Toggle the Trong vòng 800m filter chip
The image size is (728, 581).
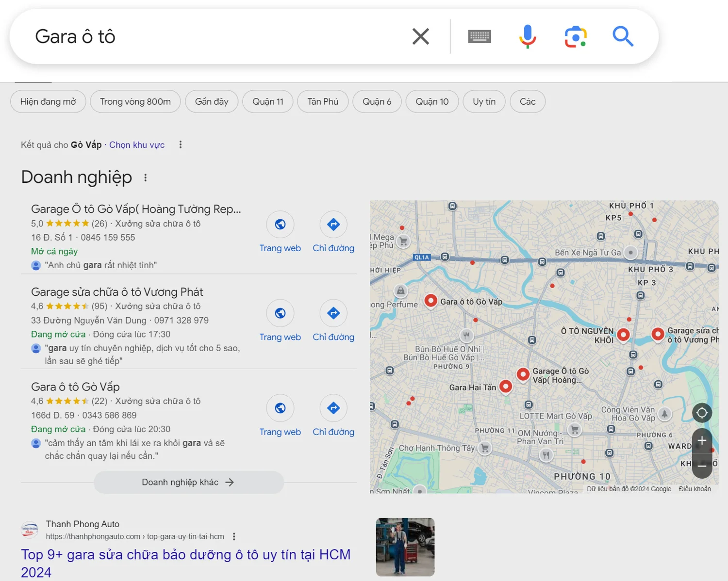(x=135, y=101)
